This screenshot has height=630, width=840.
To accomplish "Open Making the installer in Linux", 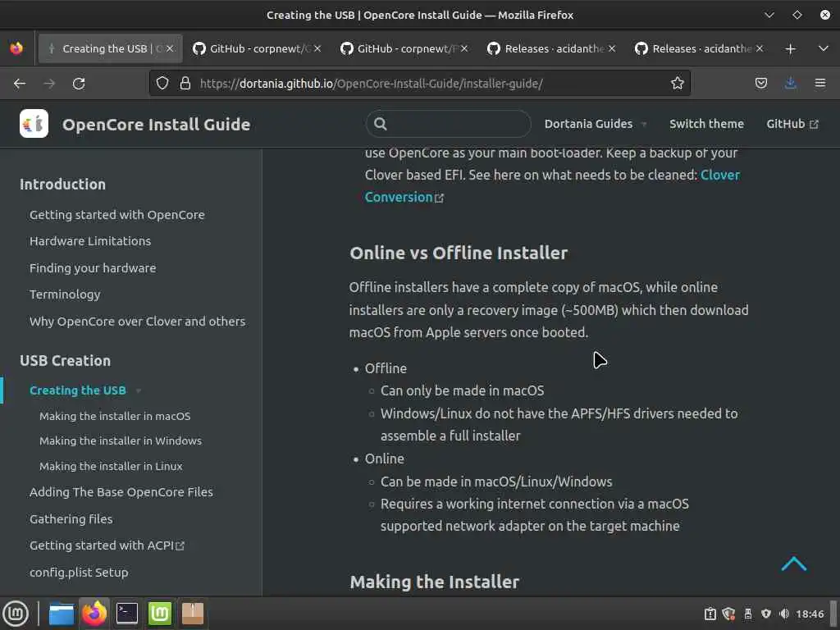I will (x=111, y=466).
